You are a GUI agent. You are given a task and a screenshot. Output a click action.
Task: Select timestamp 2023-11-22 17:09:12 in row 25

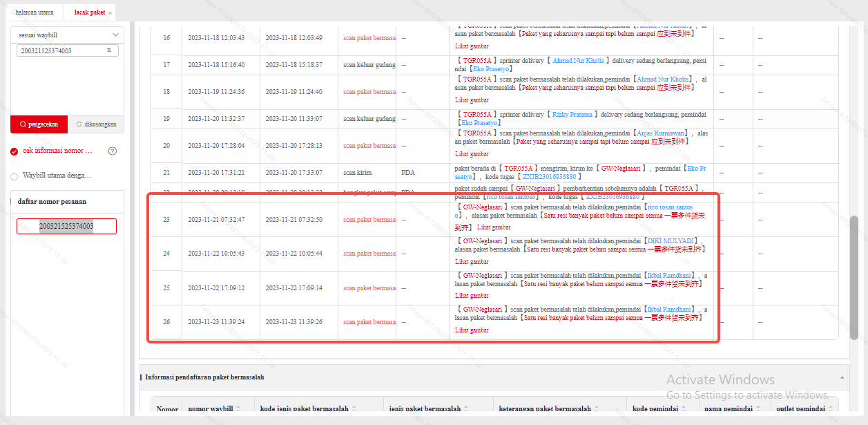tap(216, 288)
